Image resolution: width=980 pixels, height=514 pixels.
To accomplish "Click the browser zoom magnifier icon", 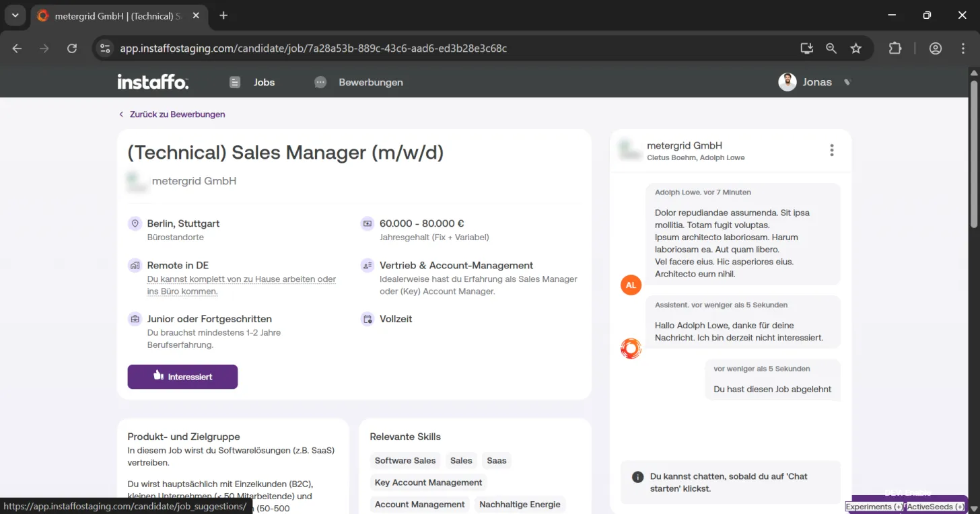I will pyautogui.click(x=831, y=48).
